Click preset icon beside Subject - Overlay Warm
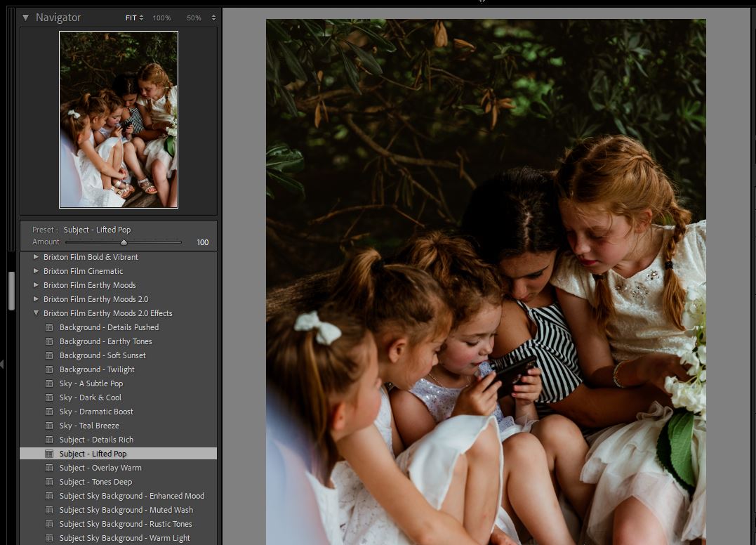Viewport: 756px width, 545px height. 49,468
